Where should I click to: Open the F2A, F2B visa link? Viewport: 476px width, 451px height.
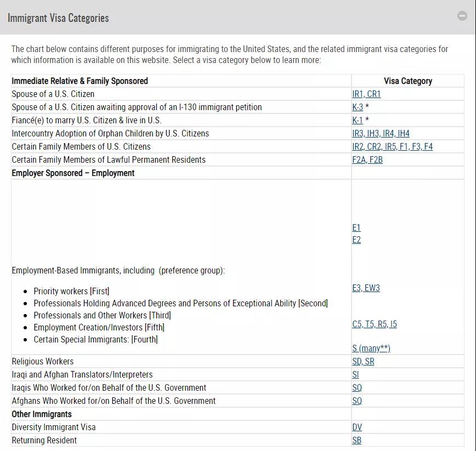pyautogui.click(x=367, y=159)
